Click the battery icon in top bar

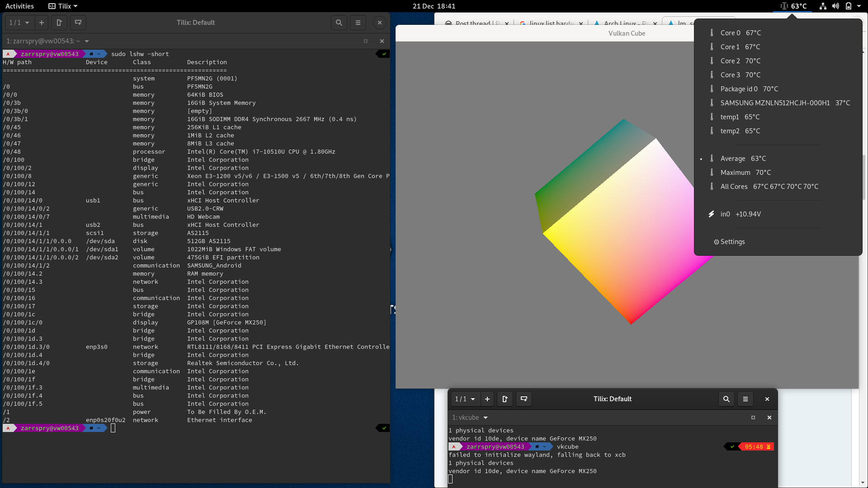pos(849,6)
